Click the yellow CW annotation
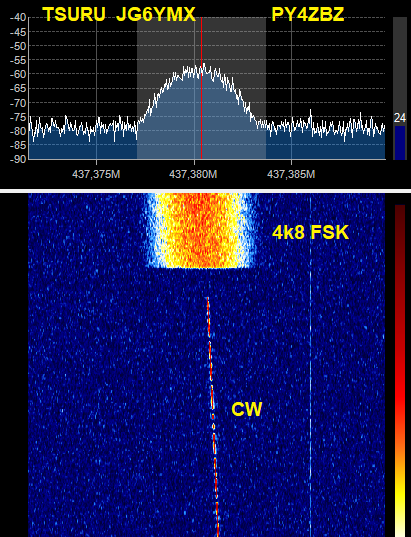 point(247,409)
